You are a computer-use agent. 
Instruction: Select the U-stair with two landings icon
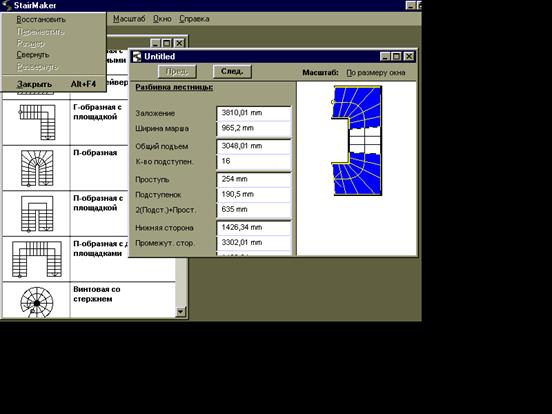(x=37, y=259)
